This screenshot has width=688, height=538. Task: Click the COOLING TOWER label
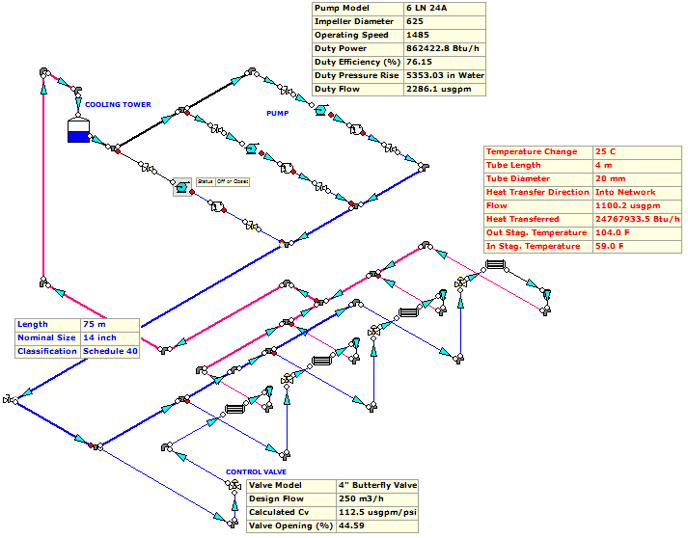(x=117, y=104)
